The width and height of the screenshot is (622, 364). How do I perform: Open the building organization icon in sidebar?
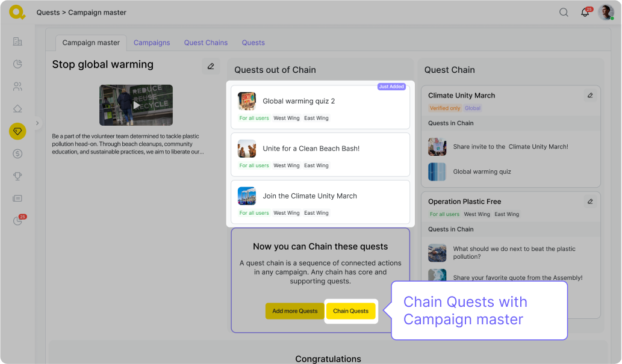point(17,42)
